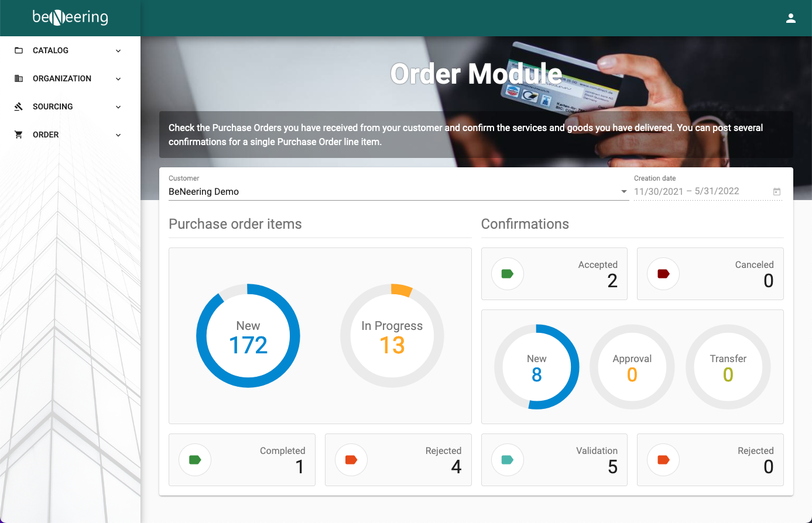The height and width of the screenshot is (523, 812).
Task: Open the New purchase order items chart
Action: 248,336
